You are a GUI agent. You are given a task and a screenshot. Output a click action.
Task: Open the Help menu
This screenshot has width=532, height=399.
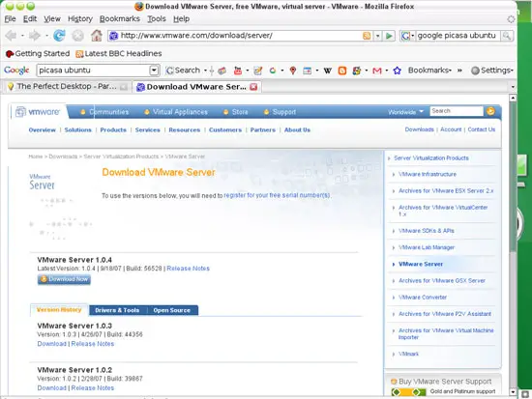tap(181, 19)
